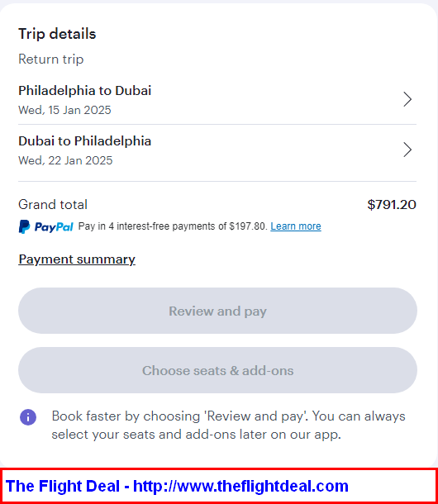Click the PayPal interest-free payments text
The width and height of the screenshot is (438, 504).
[x=173, y=226]
